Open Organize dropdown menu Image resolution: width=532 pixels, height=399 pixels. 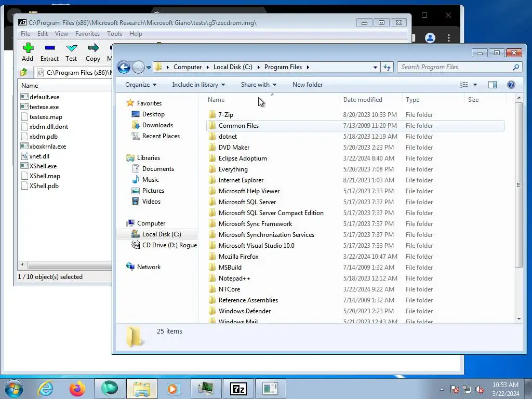pyautogui.click(x=141, y=85)
